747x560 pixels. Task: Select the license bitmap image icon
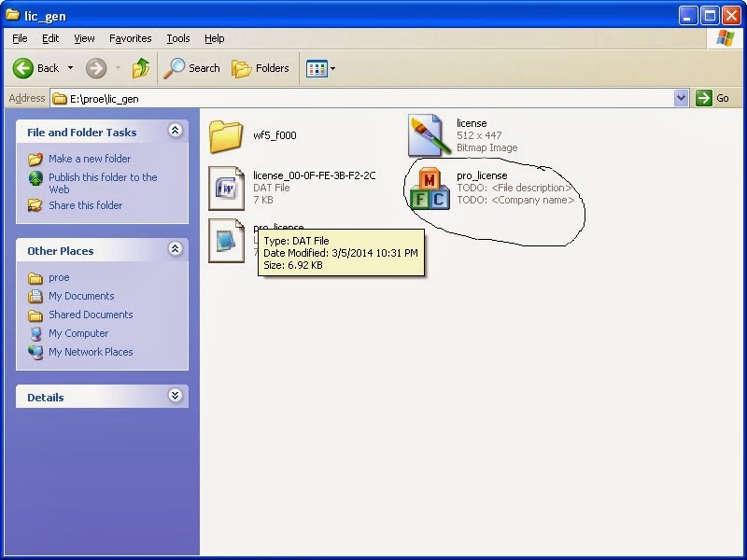[x=429, y=135]
